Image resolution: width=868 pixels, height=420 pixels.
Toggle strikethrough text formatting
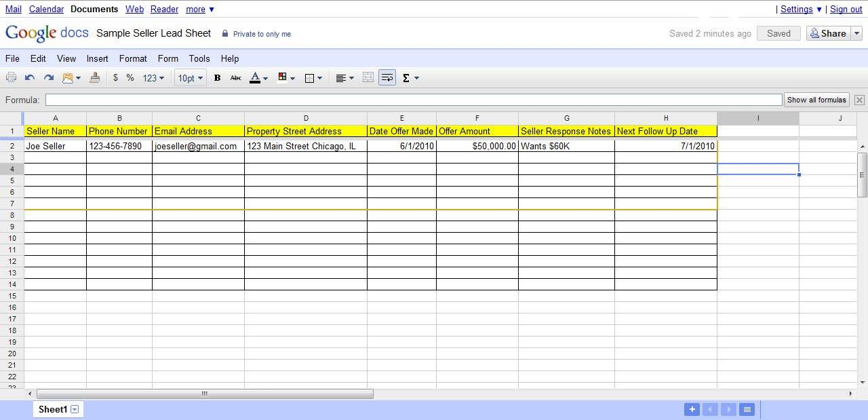pos(236,78)
